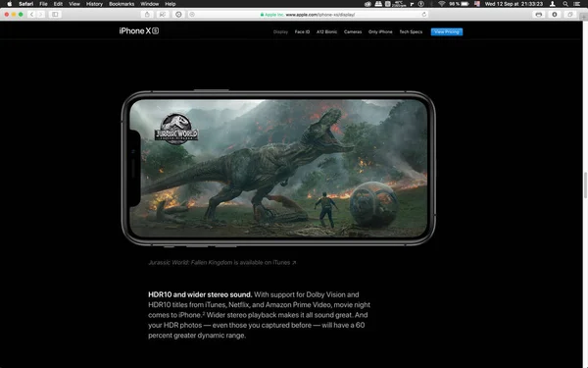This screenshot has width=588, height=368.
Task: Open the Tech Specs link
Action: [x=411, y=32]
